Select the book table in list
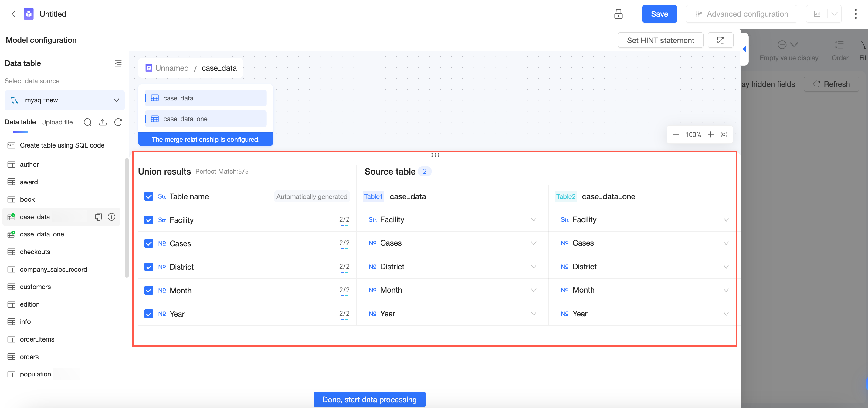Viewport: 868px width, 408px height. pos(61,199)
